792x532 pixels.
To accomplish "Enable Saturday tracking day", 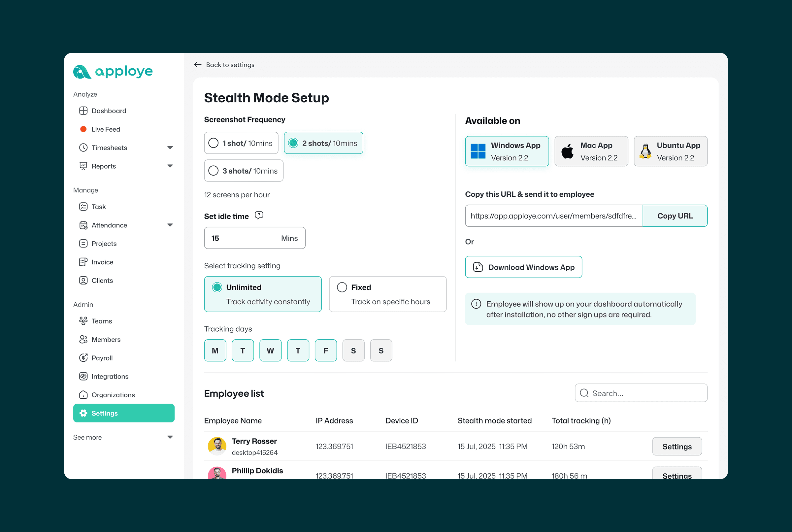I will tap(353, 350).
